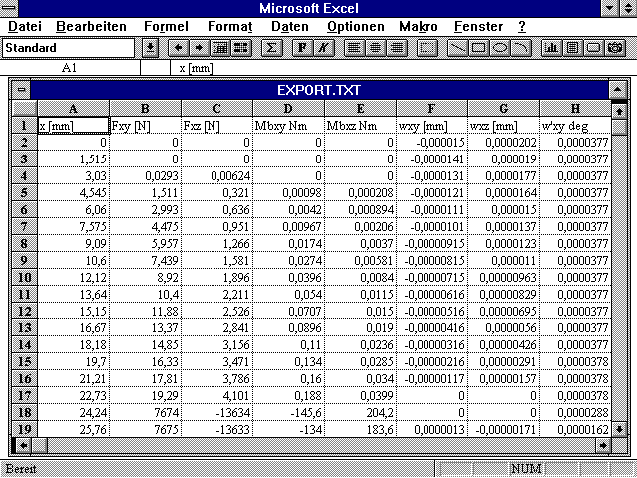Select cell containing w'xy deg

pos(575,125)
